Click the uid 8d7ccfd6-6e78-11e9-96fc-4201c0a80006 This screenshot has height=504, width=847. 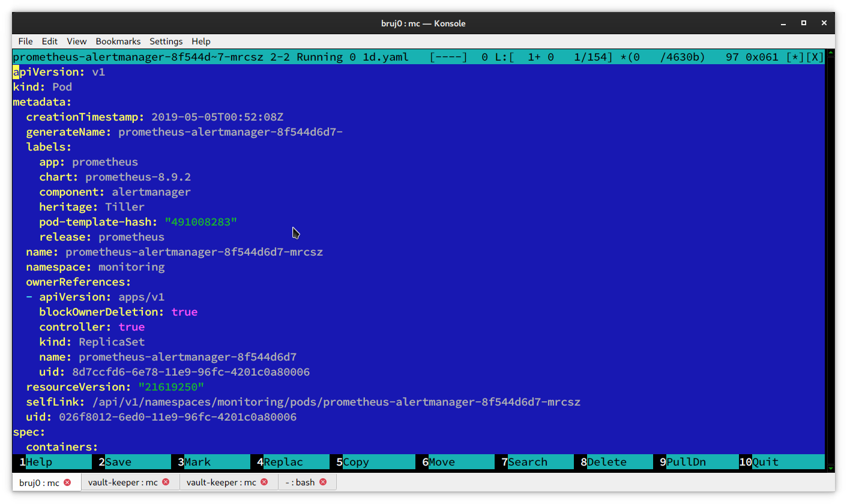191,372
